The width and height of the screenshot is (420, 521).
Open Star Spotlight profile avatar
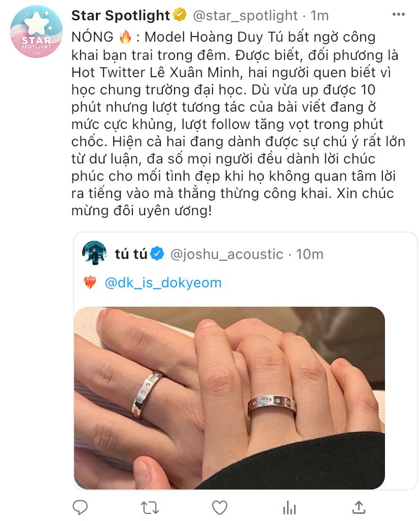(x=37, y=31)
